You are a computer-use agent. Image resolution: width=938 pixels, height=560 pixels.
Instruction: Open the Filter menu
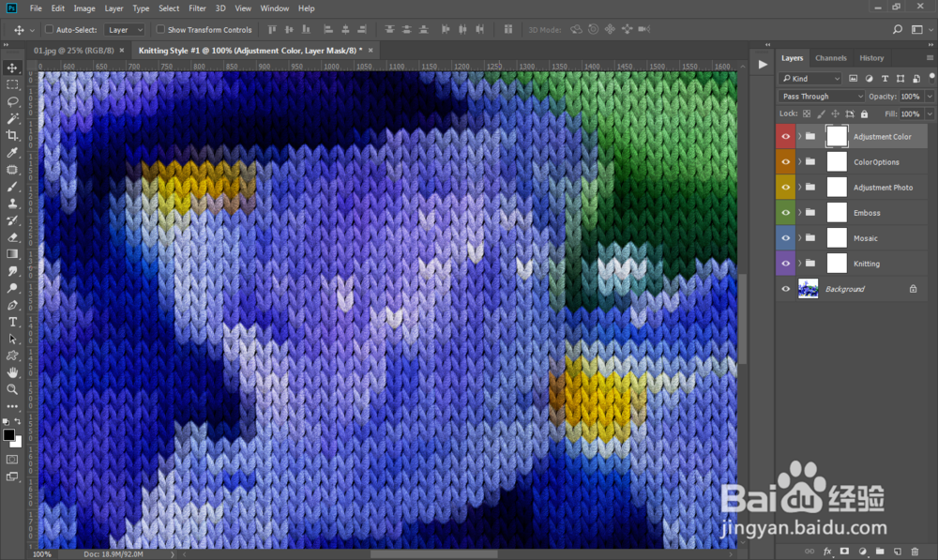coord(197,8)
